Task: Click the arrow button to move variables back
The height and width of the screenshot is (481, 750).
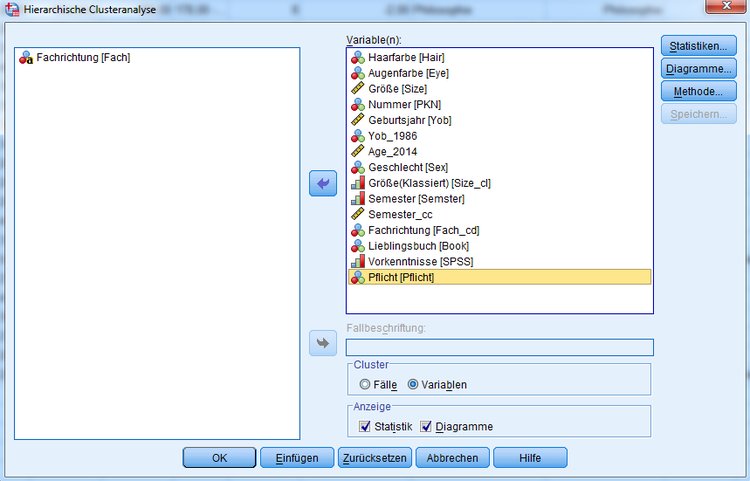Action: [323, 183]
